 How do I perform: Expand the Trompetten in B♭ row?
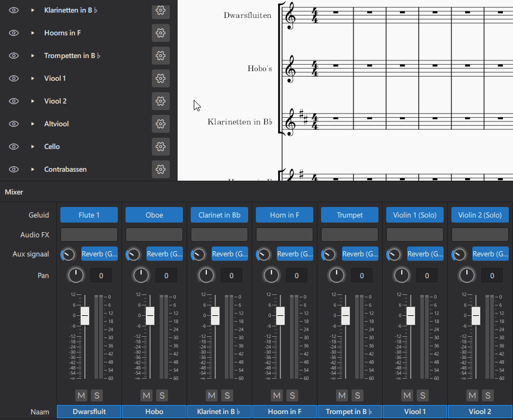click(x=32, y=56)
